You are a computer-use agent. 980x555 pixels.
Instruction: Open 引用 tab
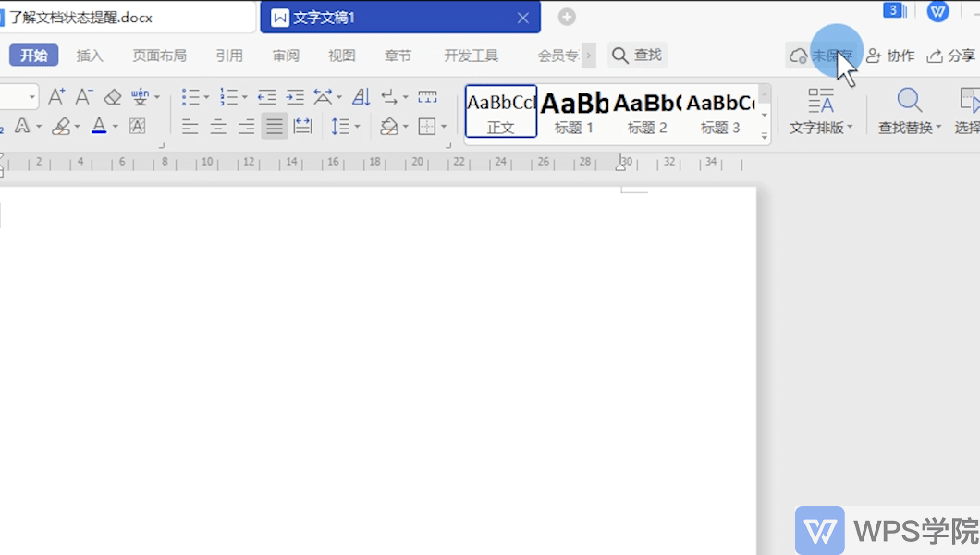click(x=229, y=55)
